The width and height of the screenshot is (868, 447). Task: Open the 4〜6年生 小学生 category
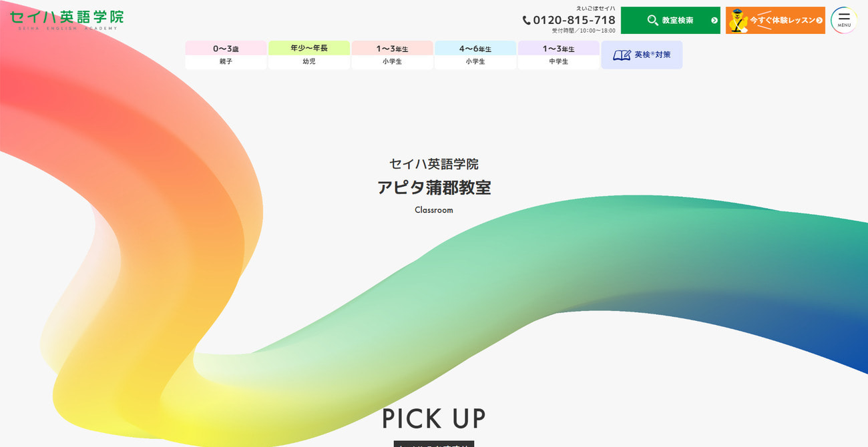coord(475,55)
